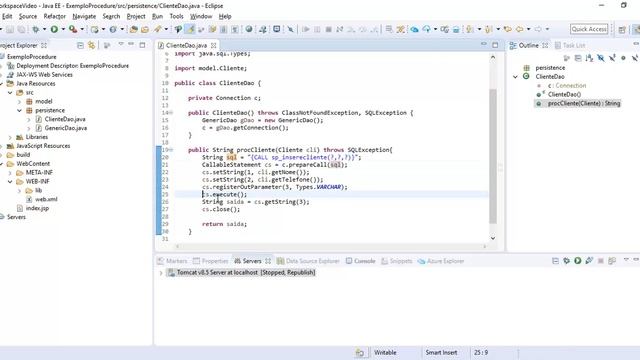The width and height of the screenshot is (640, 360).
Task: Toggle Hide Fields in Outline view
Action: point(600,58)
